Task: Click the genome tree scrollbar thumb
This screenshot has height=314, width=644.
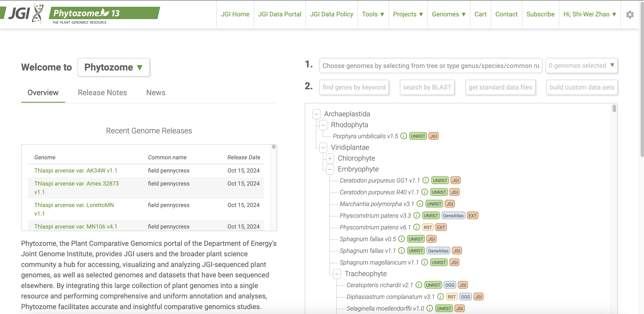Action: tap(614, 109)
